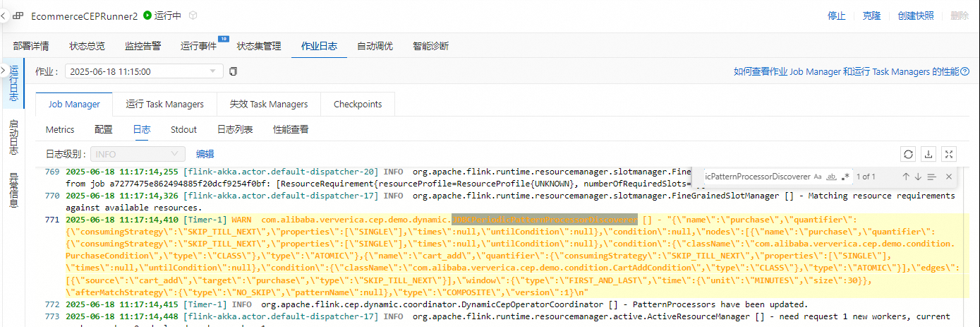980x327 pixels.
Task: Open the 智能诊断 tab
Action: pyautogui.click(x=430, y=46)
